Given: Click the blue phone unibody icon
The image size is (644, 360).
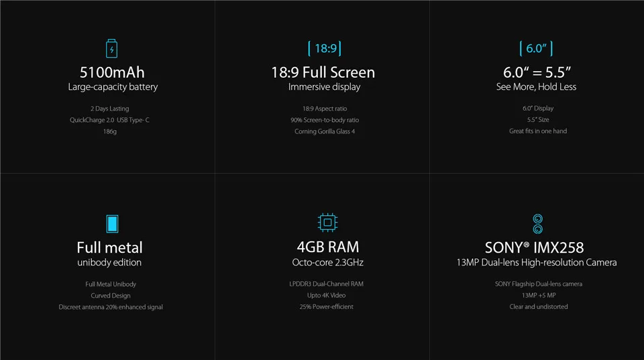Looking at the screenshot, I should coord(112,224).
